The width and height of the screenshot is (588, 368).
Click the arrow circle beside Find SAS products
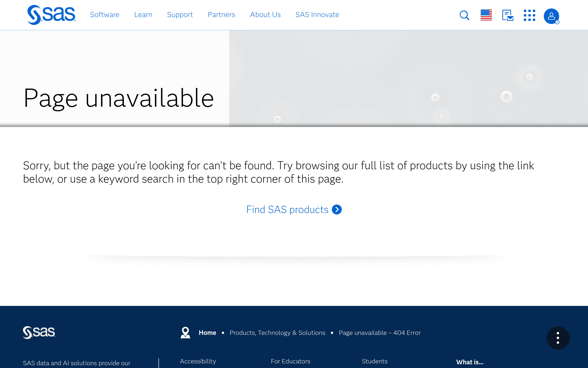337,209
